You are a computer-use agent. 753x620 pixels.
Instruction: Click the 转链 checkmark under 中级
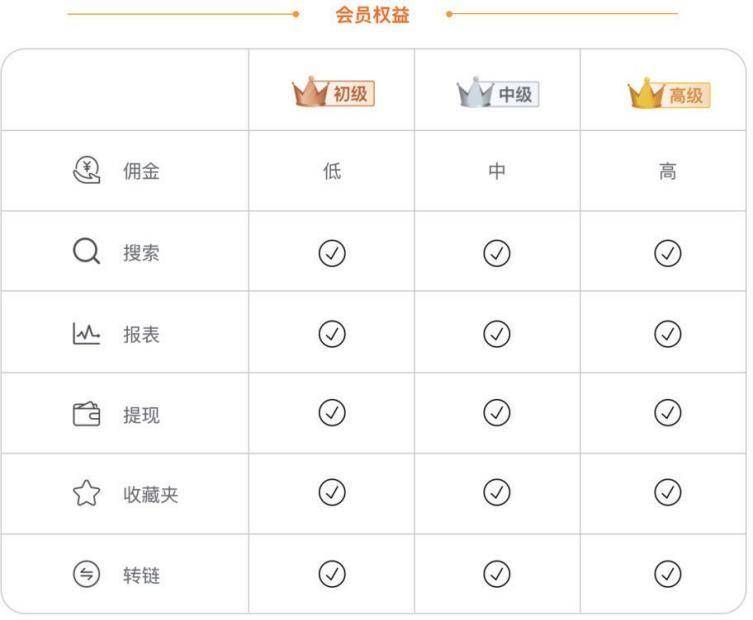pyautogui.click(x=497, y=573)
